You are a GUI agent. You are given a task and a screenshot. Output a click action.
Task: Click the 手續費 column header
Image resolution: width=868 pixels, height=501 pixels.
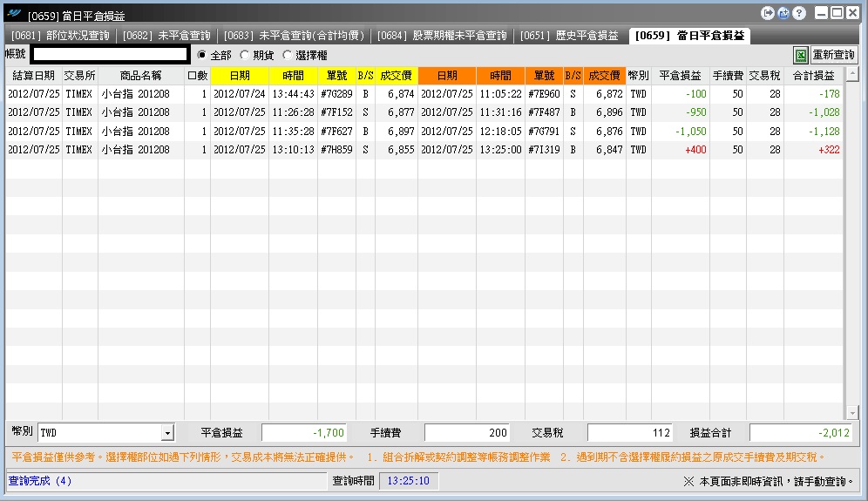(x=728, y=76)
